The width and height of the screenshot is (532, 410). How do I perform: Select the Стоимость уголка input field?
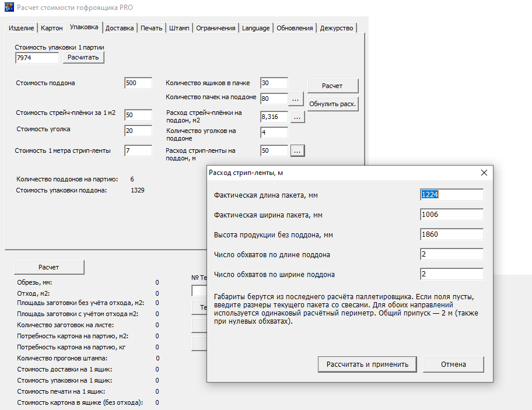point(138,131)
